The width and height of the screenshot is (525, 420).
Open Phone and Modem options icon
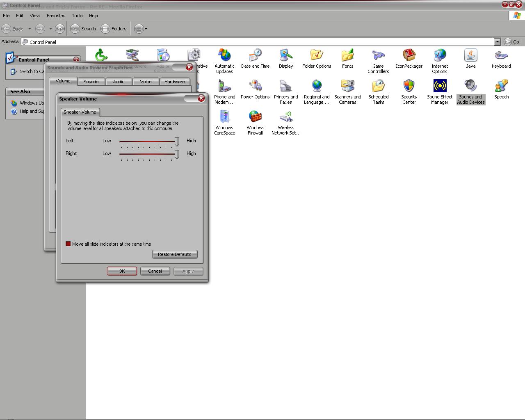(x=224, y=91)
